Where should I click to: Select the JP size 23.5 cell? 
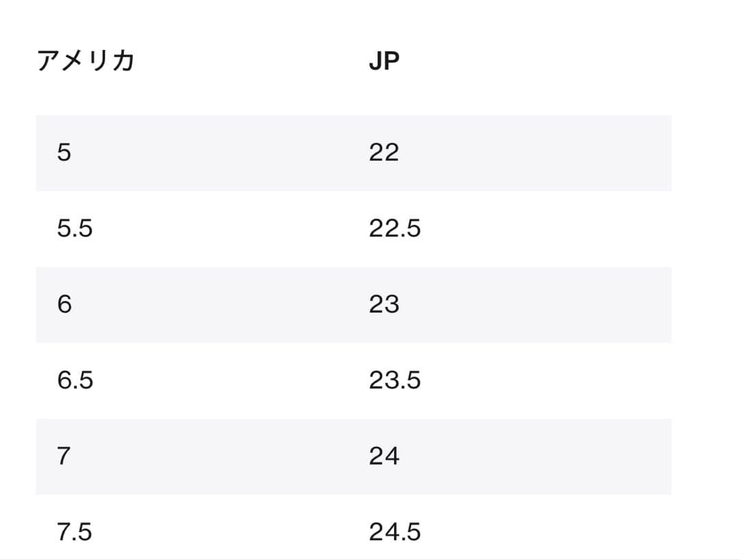pyautogui.click(x=395, y=380)
